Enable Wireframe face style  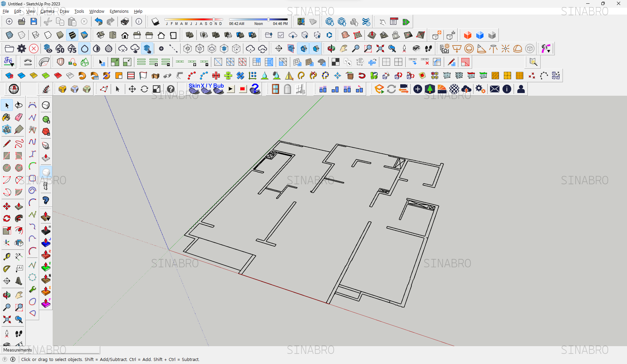(36, 35)
